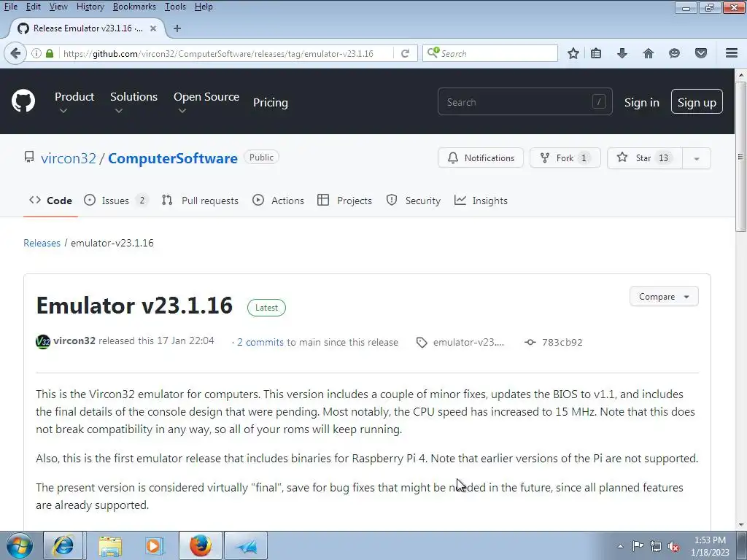The width and height of the screenshot is (747, 560).
Task: Click the network tray icon
Action: point(656,547)
